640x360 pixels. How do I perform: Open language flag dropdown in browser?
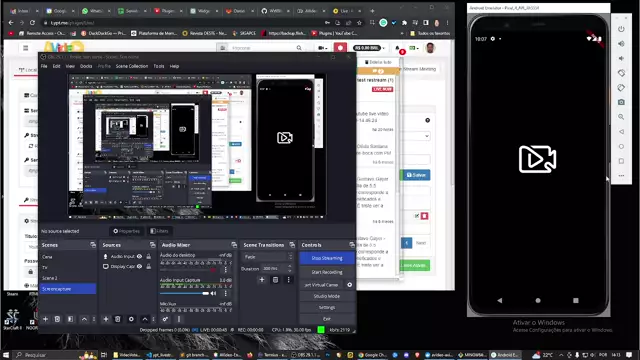coord(414,48)
